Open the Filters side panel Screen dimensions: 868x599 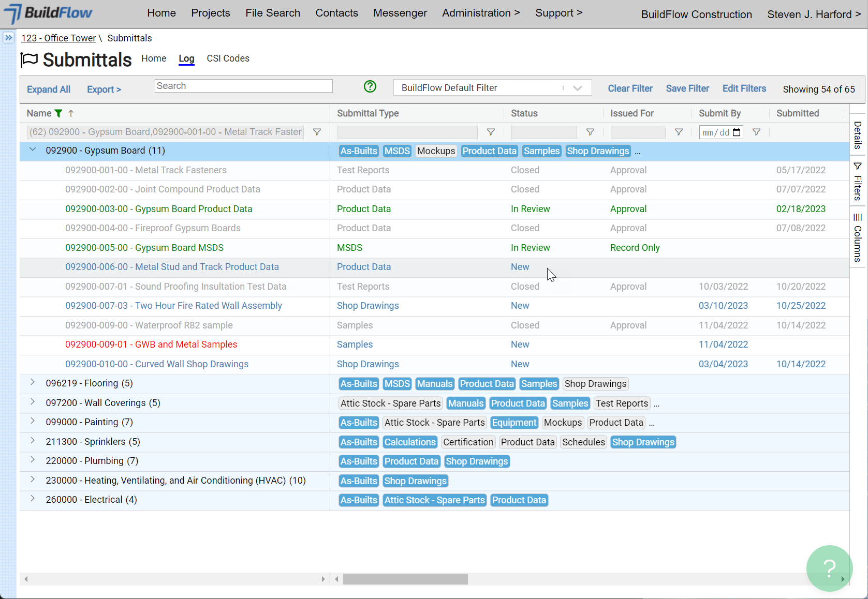[x=858, y=182]
